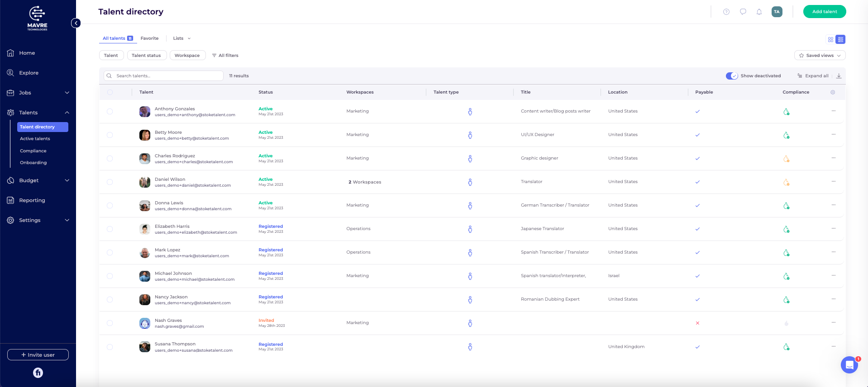Select the checkbox for Anthony Gonzales
The height and width of the screenshot is (387, 868).
click(x=110, y=111)
